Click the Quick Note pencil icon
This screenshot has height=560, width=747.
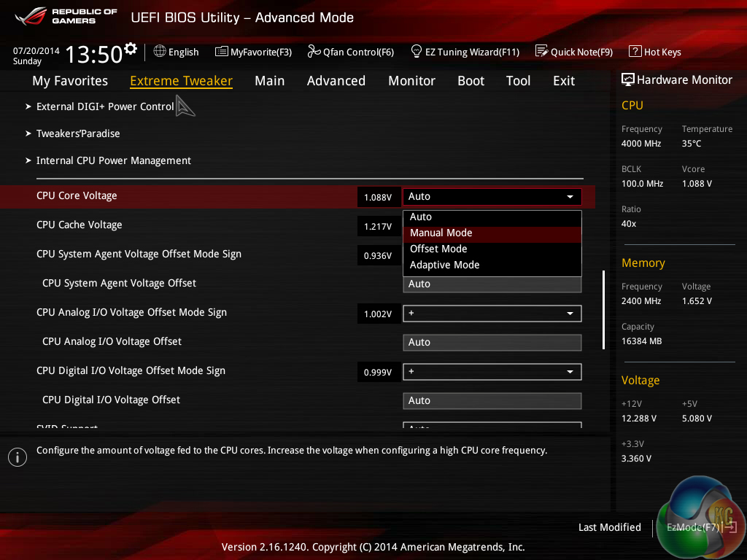point(542,51)
